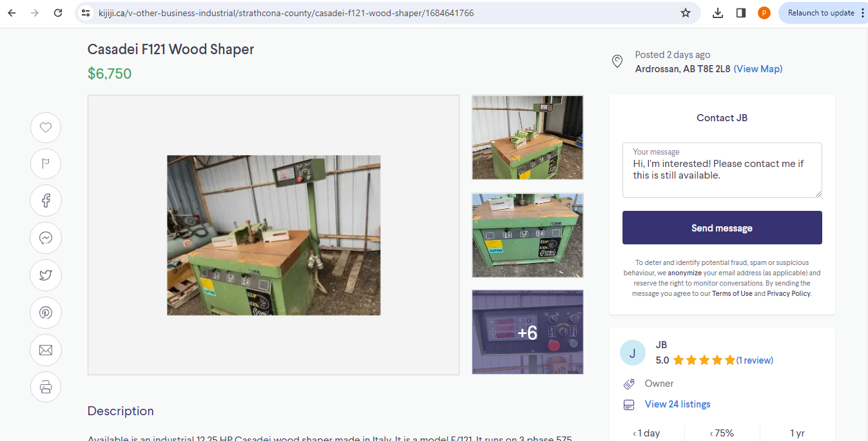Open second thumbnail showing shaper front
Image resolution: width=868 pixels, height=441 pixels.
click(x=527, y=235)
